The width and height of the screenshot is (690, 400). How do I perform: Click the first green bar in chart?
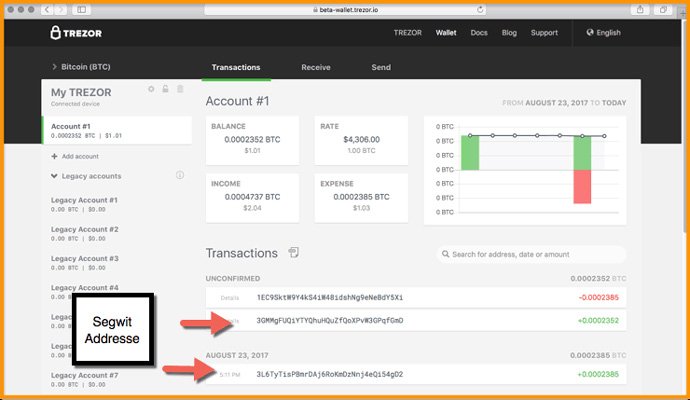(470, 153)
